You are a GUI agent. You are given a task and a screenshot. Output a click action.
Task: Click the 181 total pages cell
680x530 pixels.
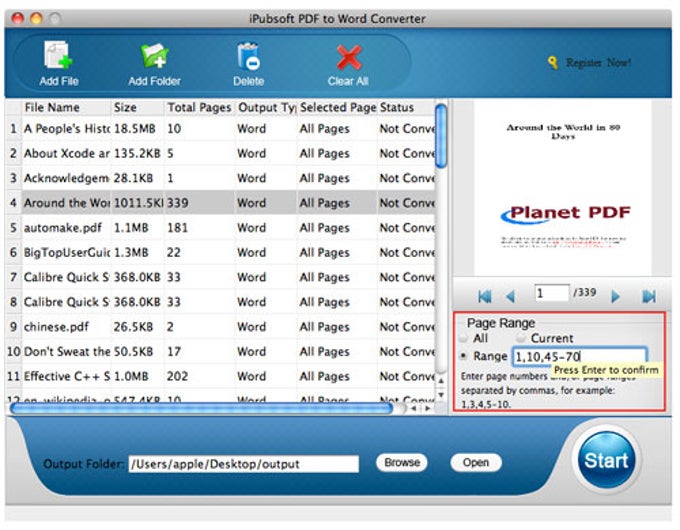[x=199, y=228]
